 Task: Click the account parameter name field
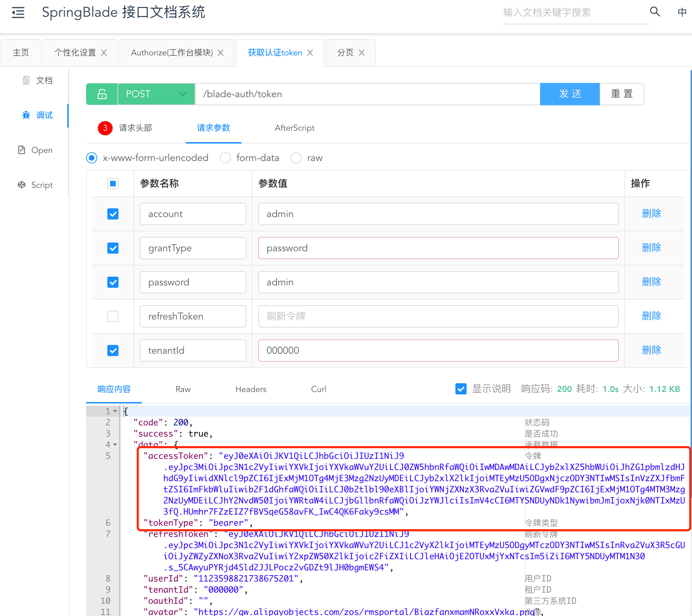(x=193, y=214)
